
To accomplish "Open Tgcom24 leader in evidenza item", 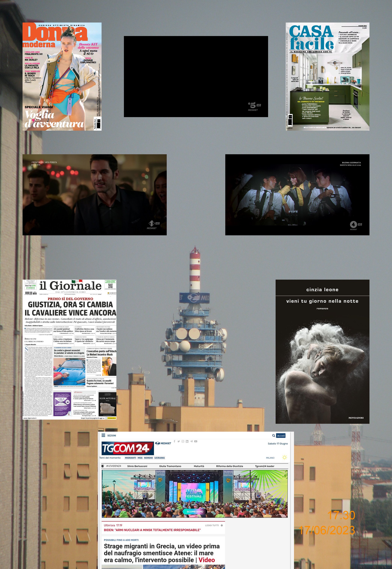I will pos(265,466).
